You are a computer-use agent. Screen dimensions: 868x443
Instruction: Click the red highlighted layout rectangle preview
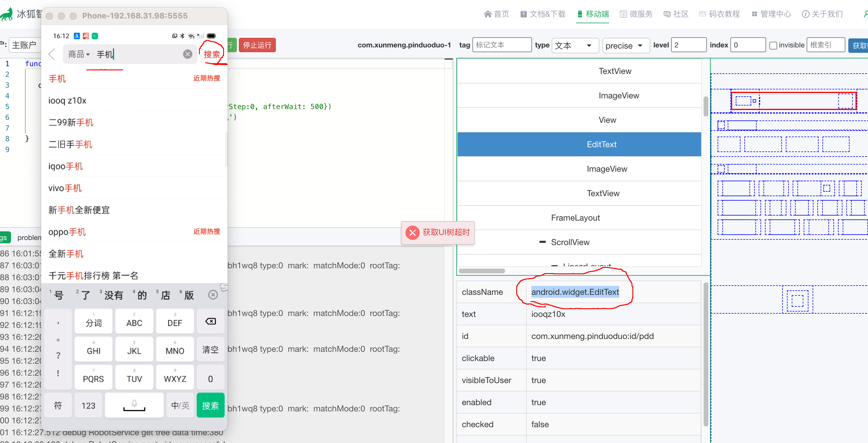pos(794,101)
